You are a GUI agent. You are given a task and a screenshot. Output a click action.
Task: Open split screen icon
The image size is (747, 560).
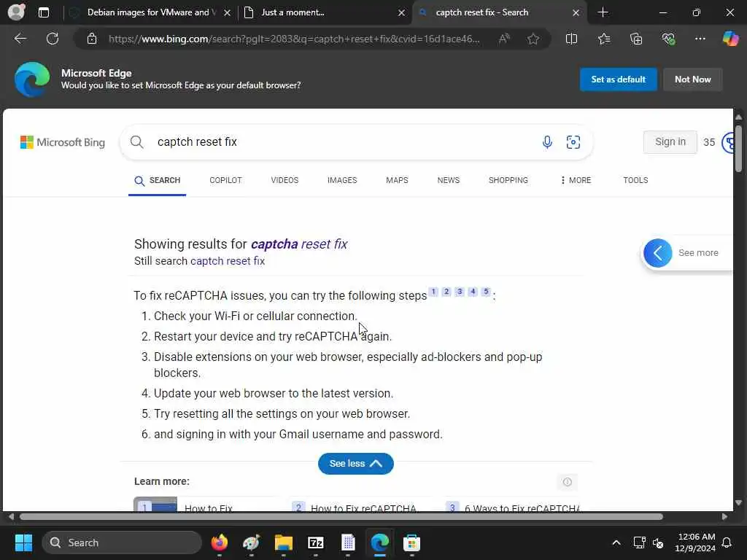571,39
